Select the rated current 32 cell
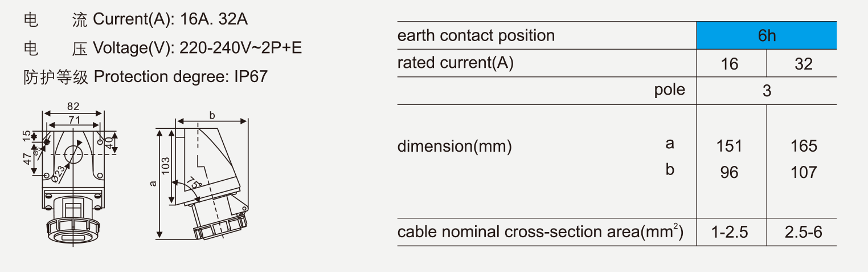This screenshot has height=272, width=868. [803, 63]
